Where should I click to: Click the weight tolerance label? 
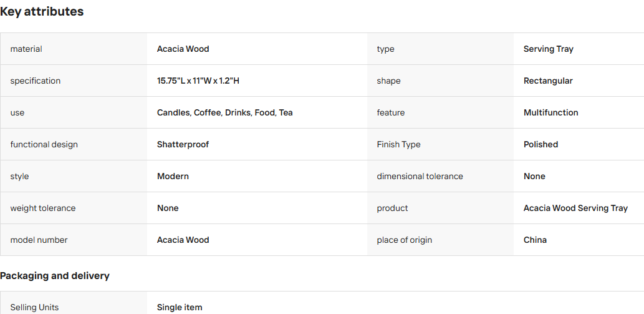(43, 209)
